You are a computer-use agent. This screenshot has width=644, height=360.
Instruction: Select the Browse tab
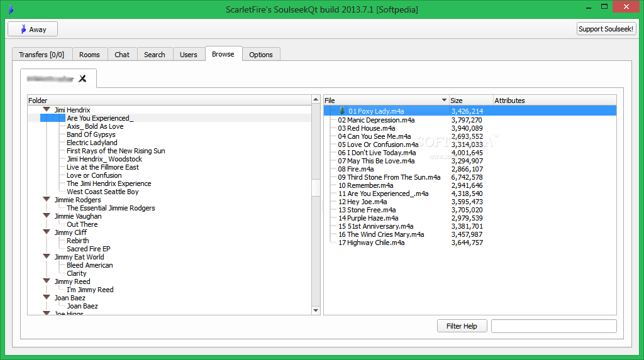(223, 54)
